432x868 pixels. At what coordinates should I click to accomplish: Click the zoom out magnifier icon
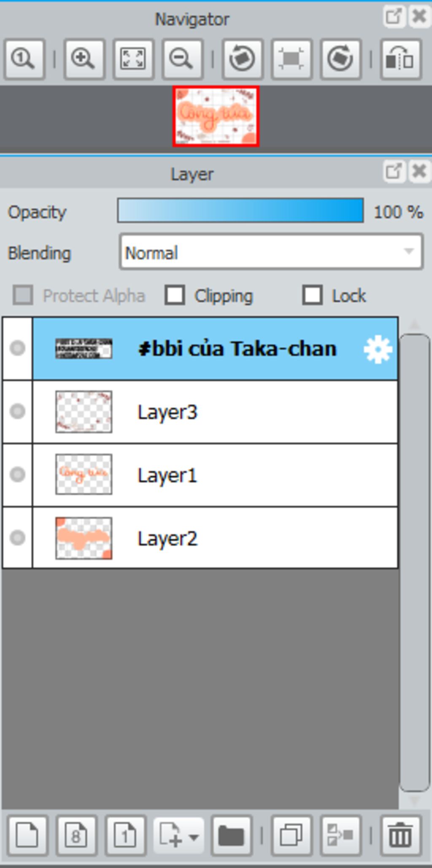click(182, 59)
